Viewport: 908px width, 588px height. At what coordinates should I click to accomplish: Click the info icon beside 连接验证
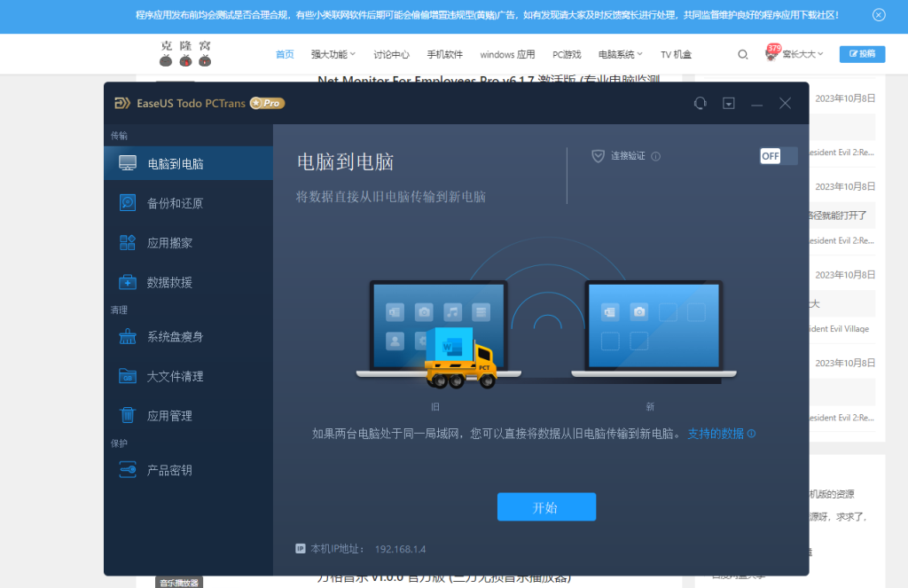(655, 156)
